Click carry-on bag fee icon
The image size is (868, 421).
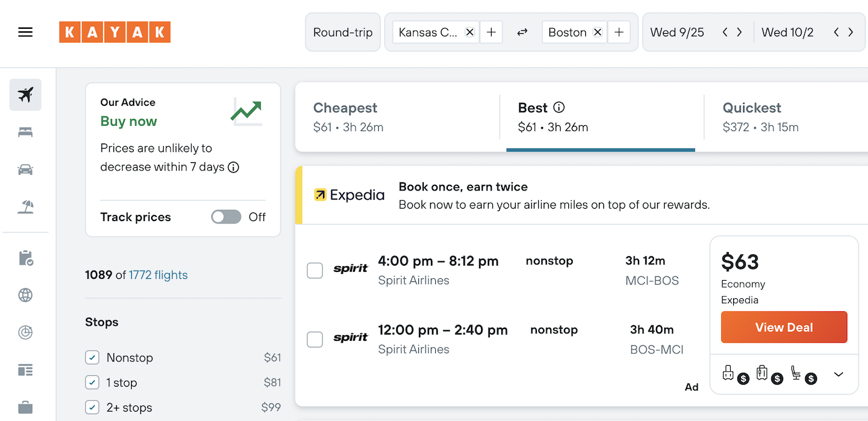pyautogui.click(x=734, y=374)
